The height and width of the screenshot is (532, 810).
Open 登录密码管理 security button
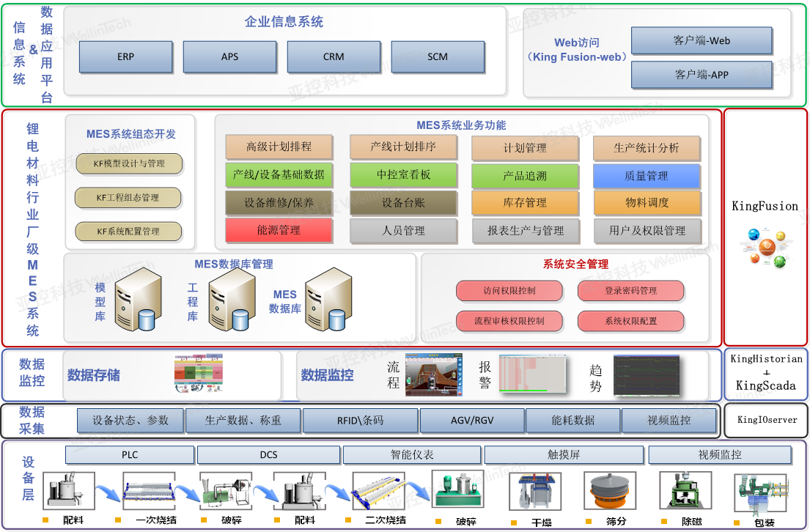point(630,291)
